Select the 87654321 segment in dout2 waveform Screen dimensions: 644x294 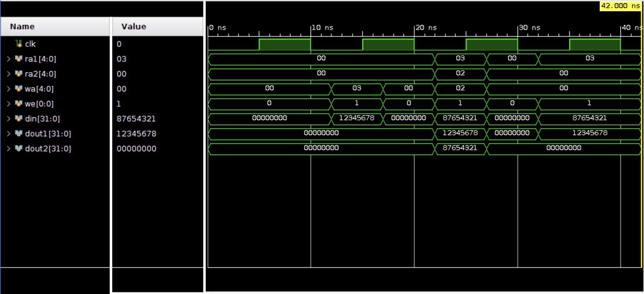tap(460, 148)
